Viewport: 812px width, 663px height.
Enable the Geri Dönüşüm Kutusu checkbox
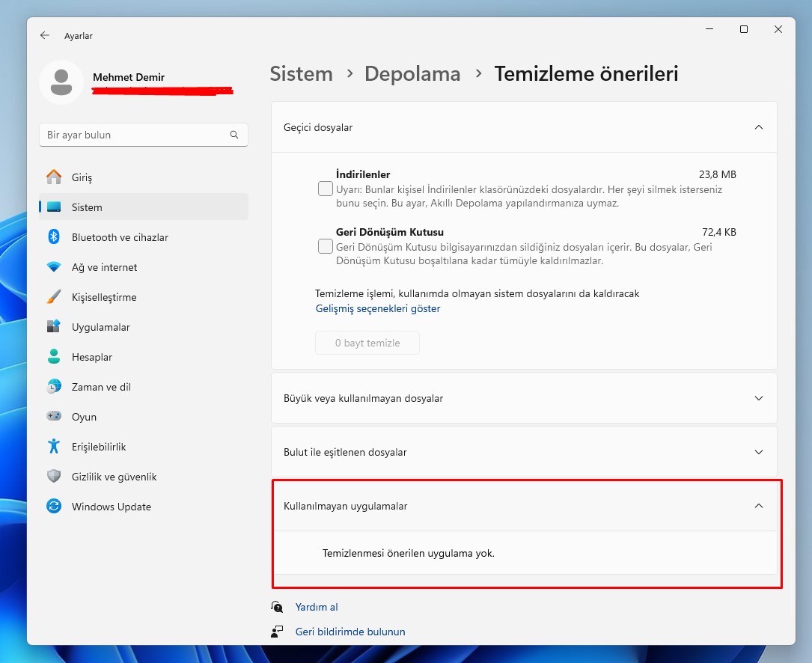[x=325, y=246]
